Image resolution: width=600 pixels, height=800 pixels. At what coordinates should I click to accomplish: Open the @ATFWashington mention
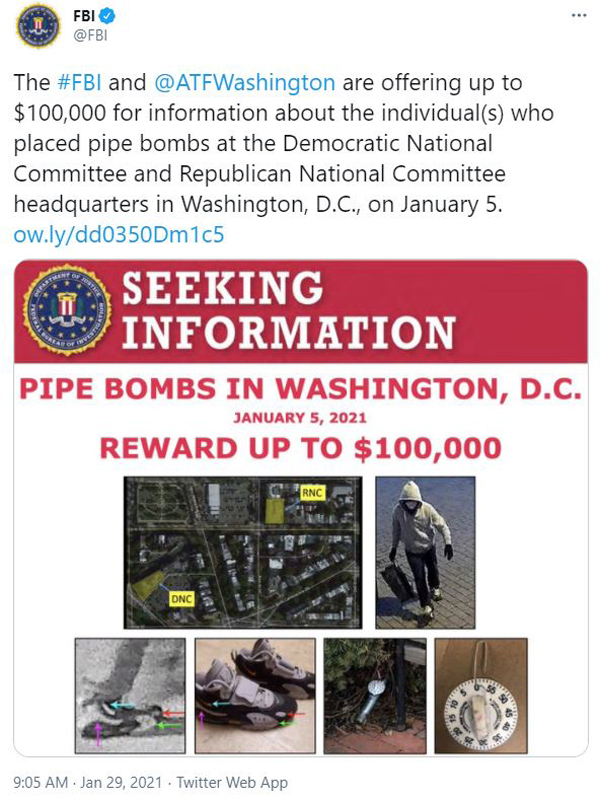click(244, 82)
